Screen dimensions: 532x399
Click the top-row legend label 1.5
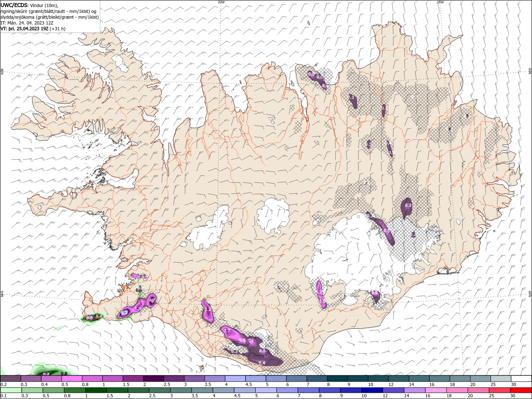[126, 384]
